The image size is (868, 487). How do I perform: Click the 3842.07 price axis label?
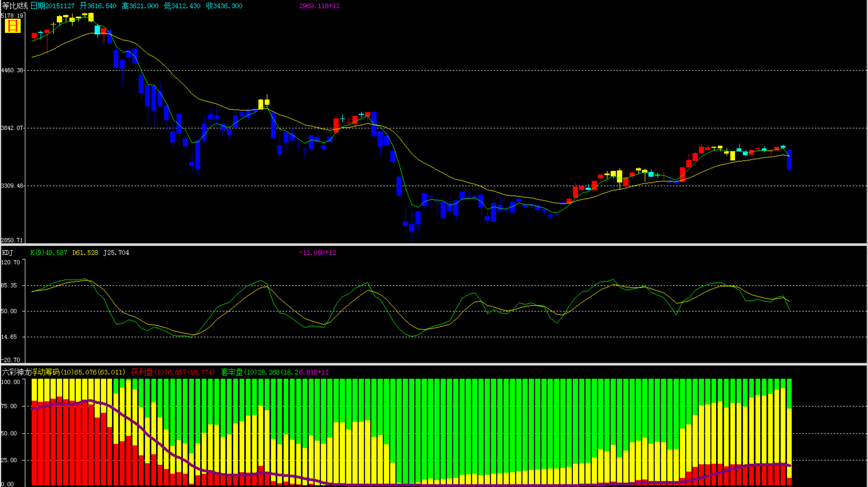point(12,128)
